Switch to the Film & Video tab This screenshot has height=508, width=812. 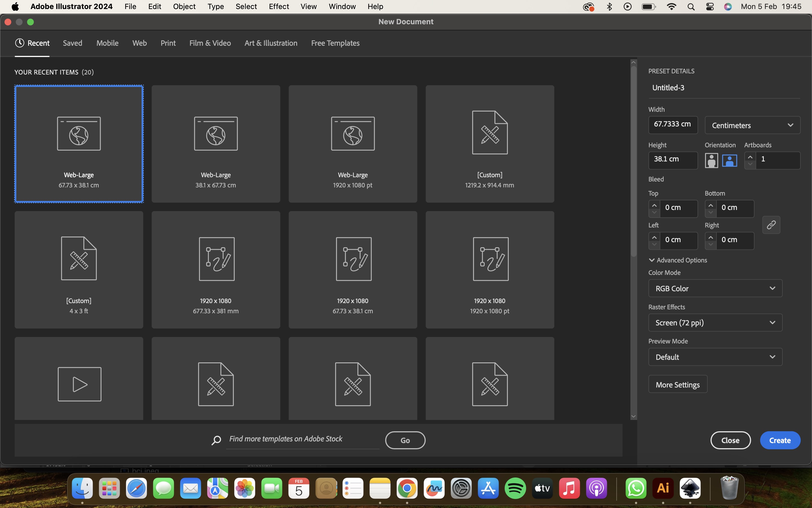[210, 43]
